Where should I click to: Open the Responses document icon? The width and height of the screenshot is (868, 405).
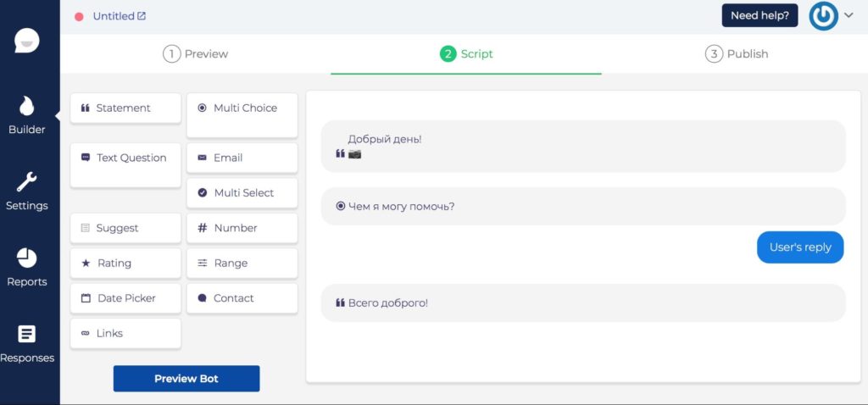pyautogui.click(x=27, y=334)
